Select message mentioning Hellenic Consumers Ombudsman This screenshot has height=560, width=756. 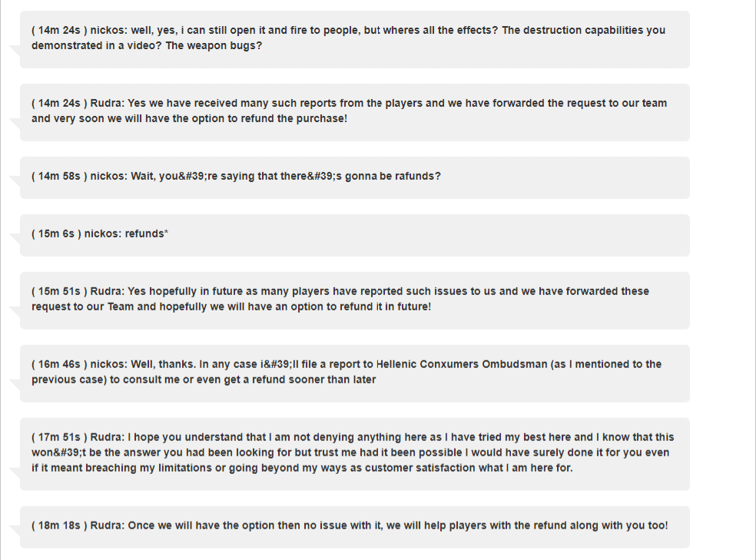coord(355,373)
